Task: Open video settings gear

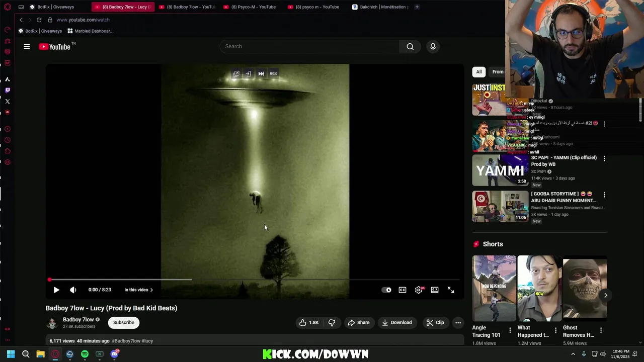Action: pos(419,290)
